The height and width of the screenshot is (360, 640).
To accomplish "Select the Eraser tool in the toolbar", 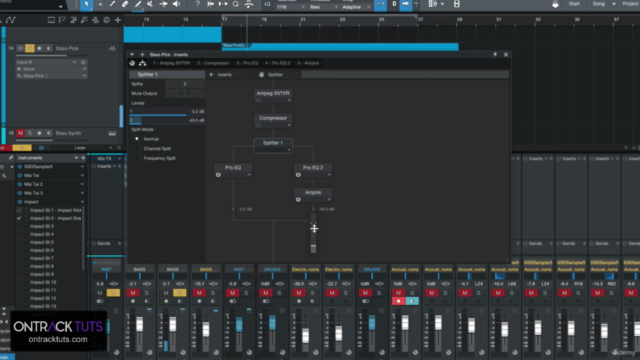I will click(x=125, y=4).
